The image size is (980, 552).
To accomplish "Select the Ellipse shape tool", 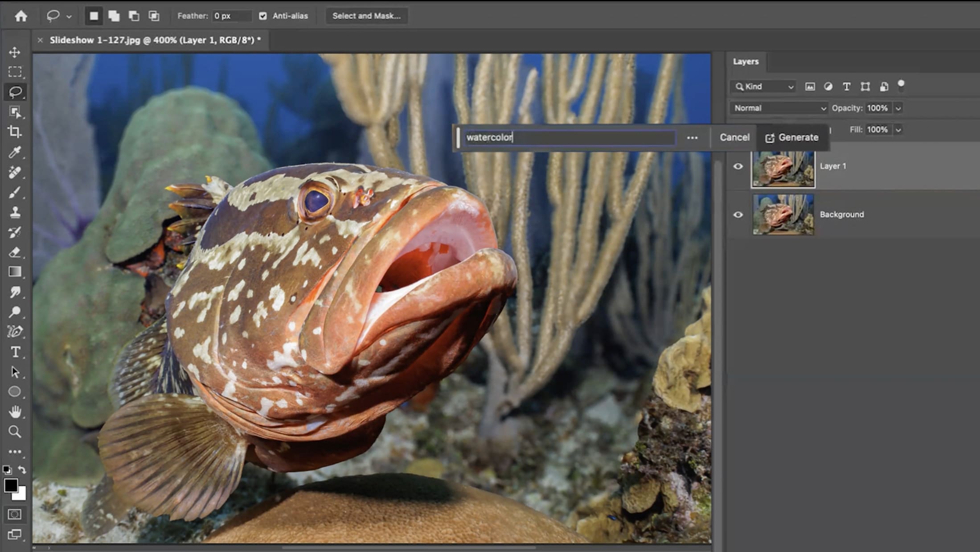I will [x=15, y=391].
